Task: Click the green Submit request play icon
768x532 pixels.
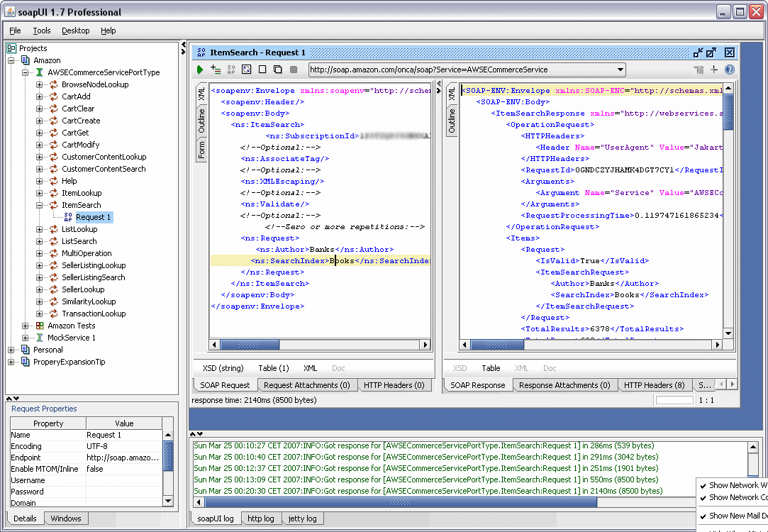Action: pyautogui.click(x=201, y=70)
